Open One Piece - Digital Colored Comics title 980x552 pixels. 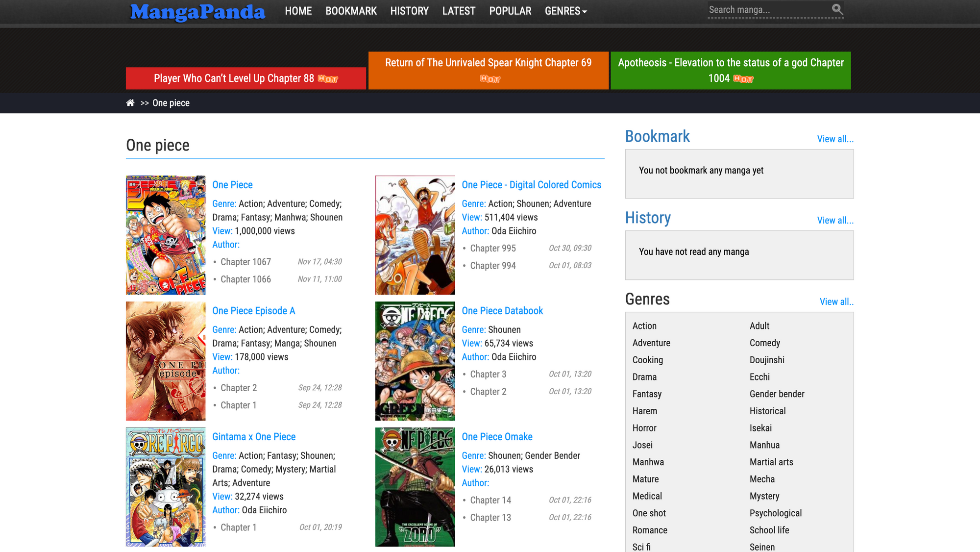(531, 185)
